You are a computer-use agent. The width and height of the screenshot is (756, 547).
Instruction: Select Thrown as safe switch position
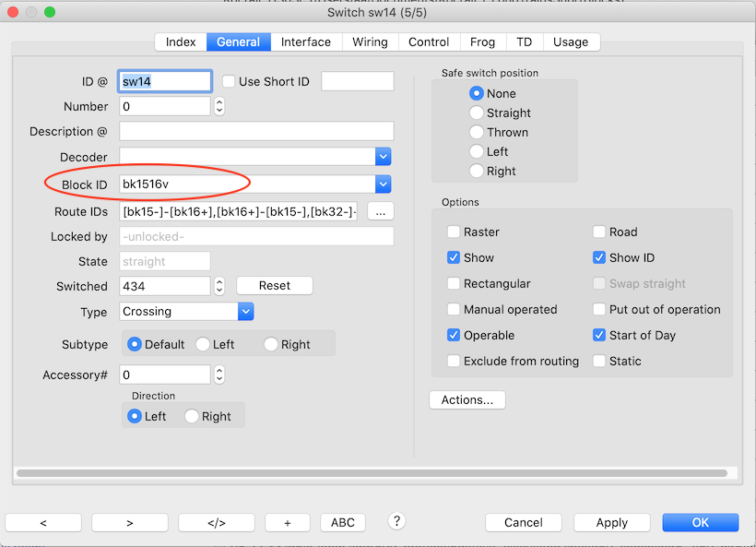coord(477,132)
